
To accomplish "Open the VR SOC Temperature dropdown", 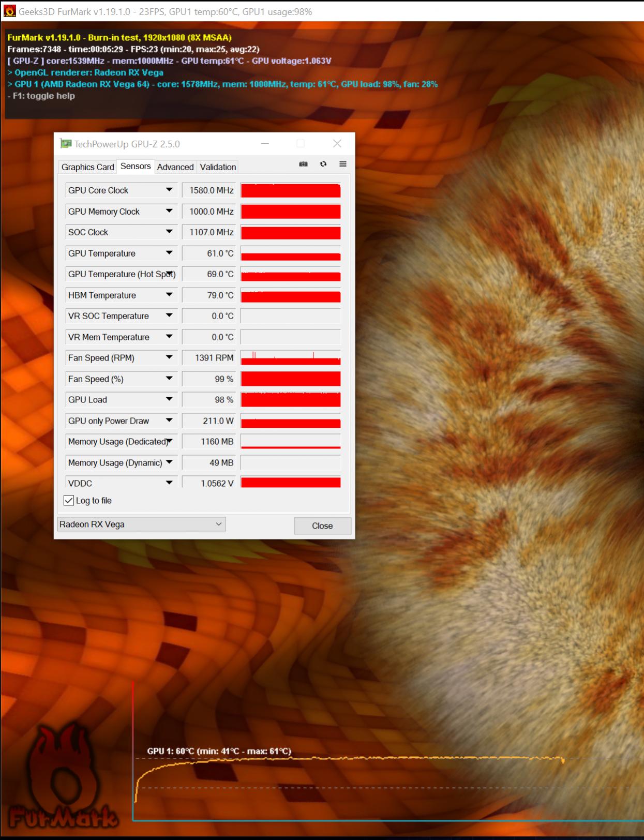I will 169,316.
